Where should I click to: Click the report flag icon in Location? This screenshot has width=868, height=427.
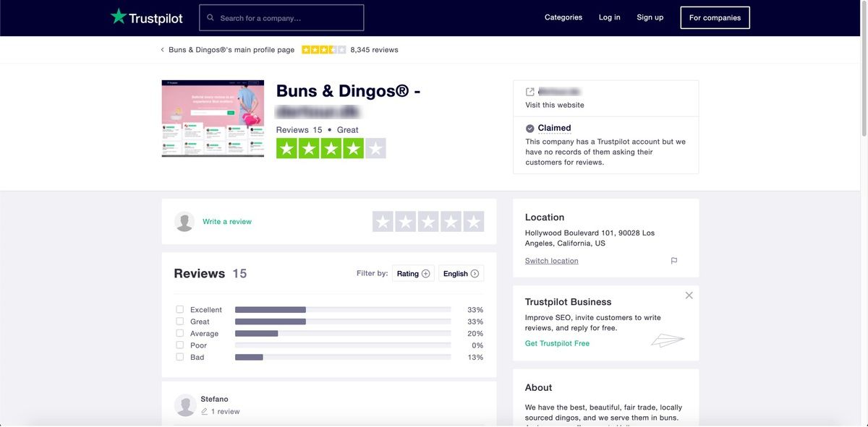[674, 261]
